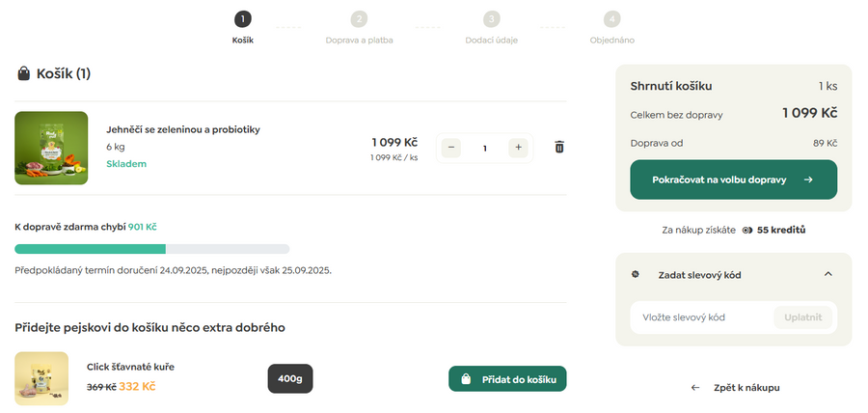The height and width of the screenshot is (413, 868).
Task: Select the 400g size variant
Action: [289, 379]
